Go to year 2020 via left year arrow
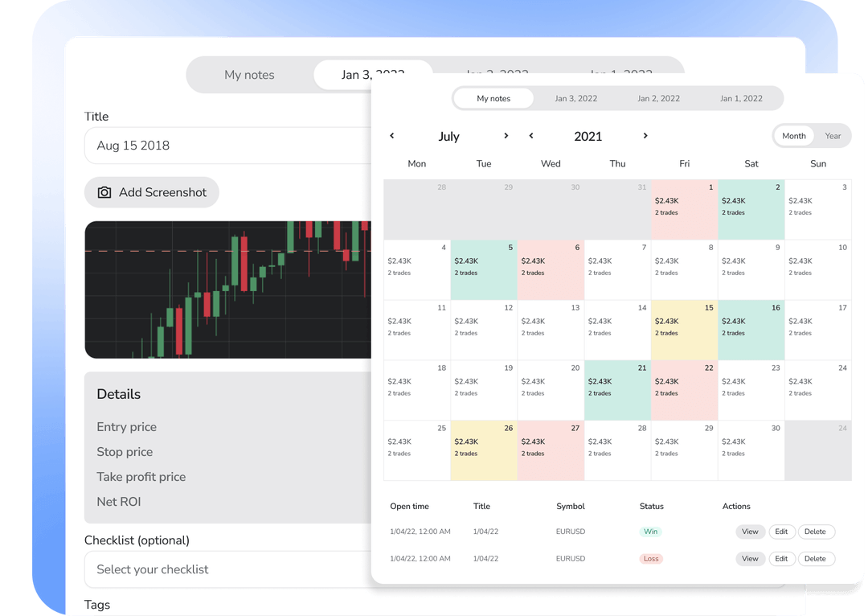The height and width of the screenshot is (616, 868). (531, 136)
